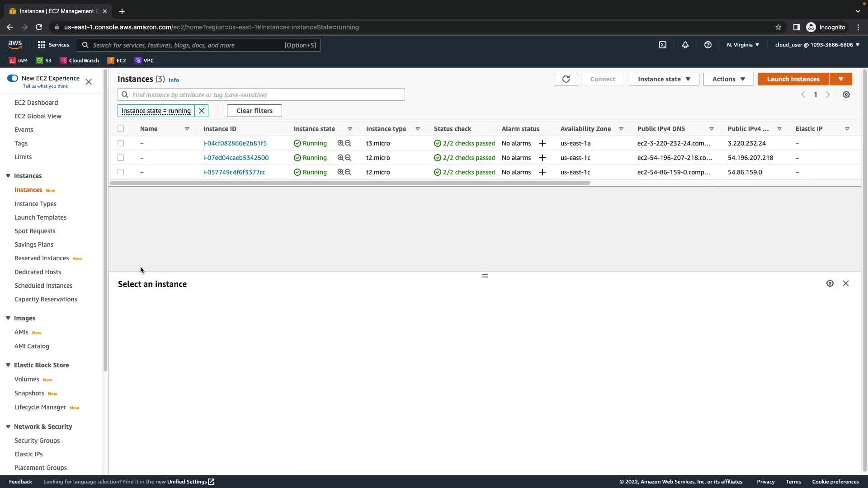Go to Volumes in the sidebar
Image resolution: width=868 pixels, height=488 pixels.
click(27, 379)
